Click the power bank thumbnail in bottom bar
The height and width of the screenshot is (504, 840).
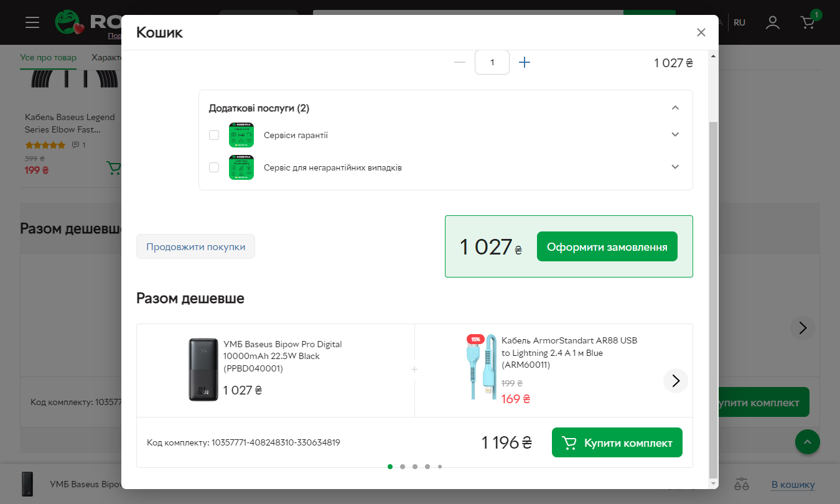27,484
